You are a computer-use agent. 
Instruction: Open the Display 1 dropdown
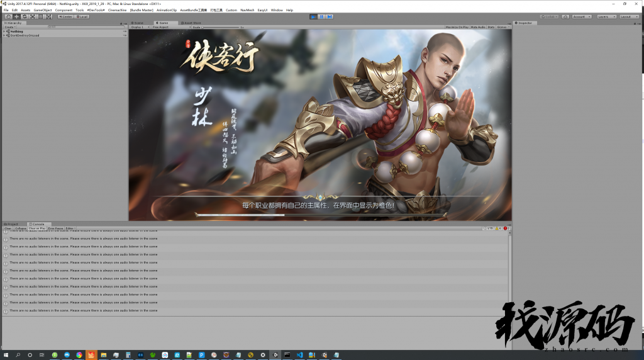click(140, 27)
